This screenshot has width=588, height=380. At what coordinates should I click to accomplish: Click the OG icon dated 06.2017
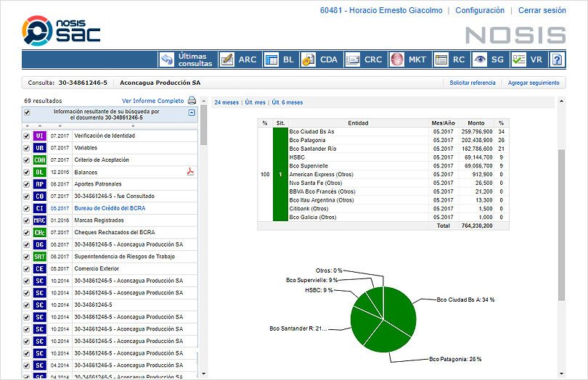point(39,244)
